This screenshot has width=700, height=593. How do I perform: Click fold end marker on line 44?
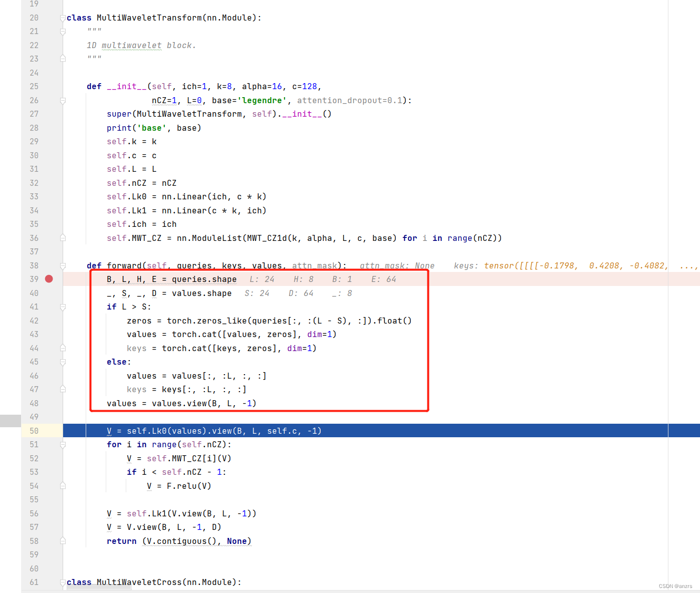click(x=63, y=348)
